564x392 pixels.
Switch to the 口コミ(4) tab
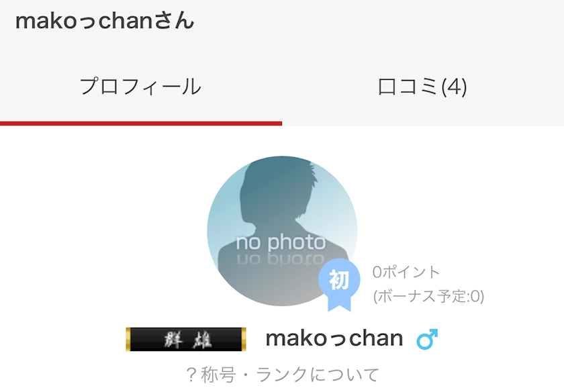pyautogui.click(x=422, y=87)
